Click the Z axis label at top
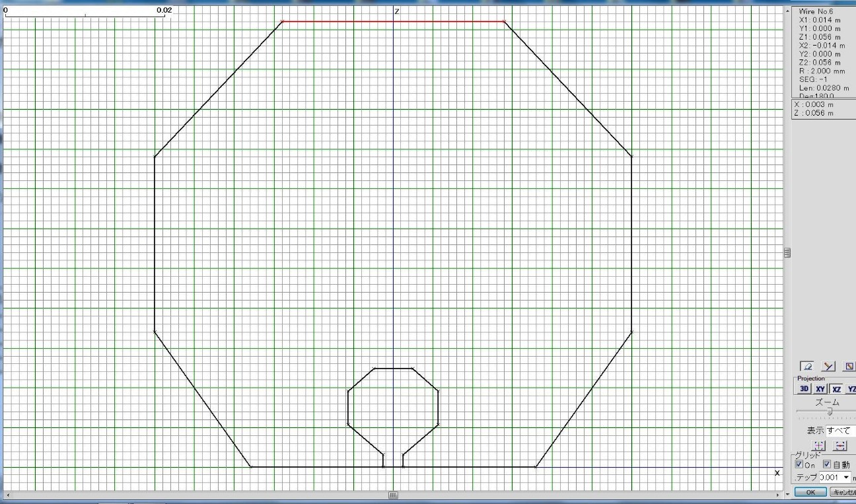856x504 pixels. coord(397,12)
